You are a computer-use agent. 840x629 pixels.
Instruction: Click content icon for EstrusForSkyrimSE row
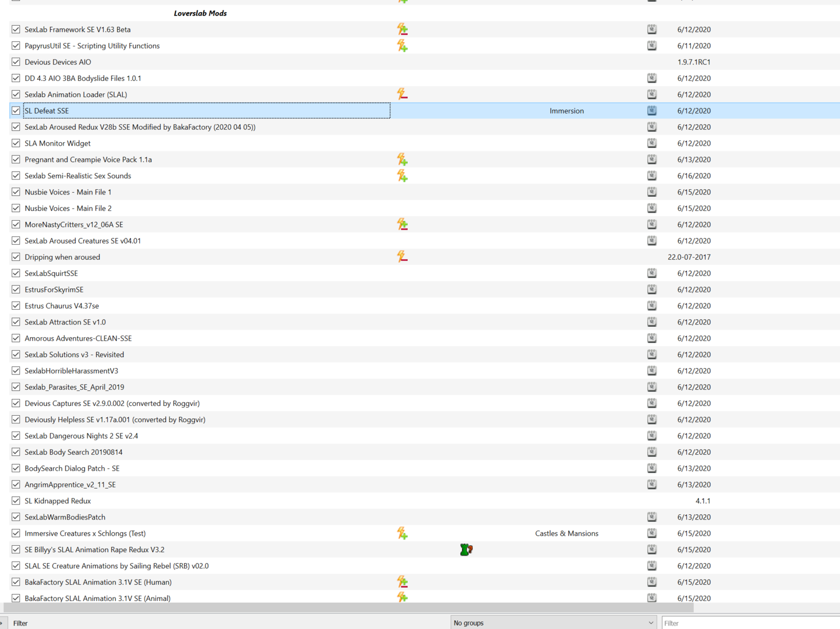pos(652,289)
